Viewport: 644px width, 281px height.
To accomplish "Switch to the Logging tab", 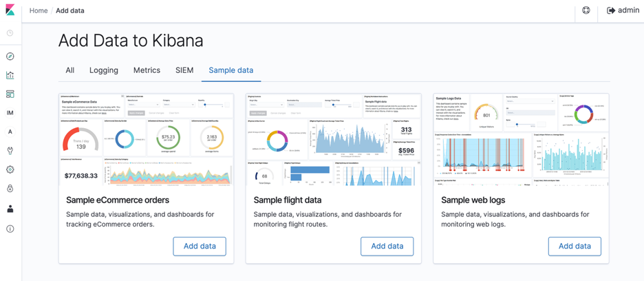I will [104, 70].
